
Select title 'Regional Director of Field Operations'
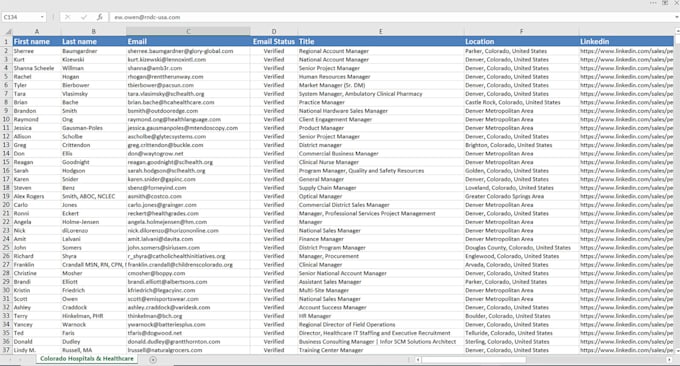[381, 324]
